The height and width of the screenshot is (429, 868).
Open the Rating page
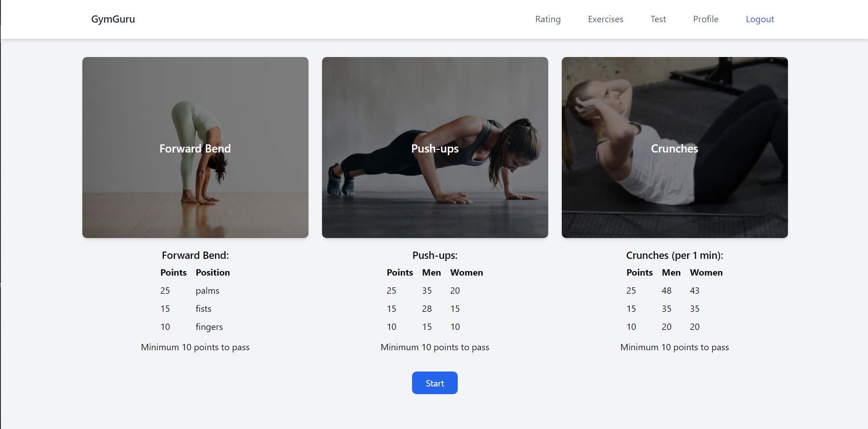point(547,19)
